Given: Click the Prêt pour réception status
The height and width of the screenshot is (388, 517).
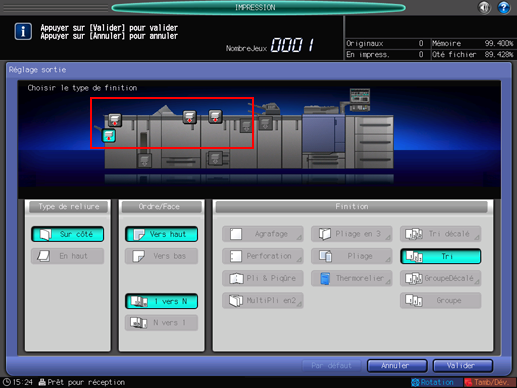Looking at the screenshot, I should pyautogui.click(x=82, y=382).
